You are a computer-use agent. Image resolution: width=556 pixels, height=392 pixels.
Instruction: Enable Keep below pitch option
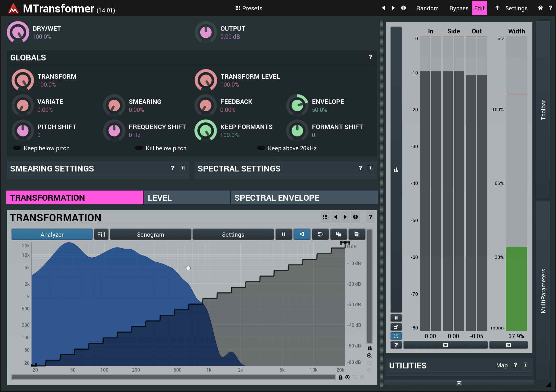coord(17,148)
